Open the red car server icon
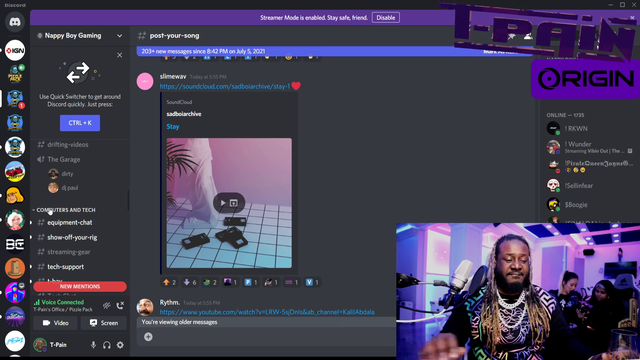The height and width of the screenshot is (360, 640). (15, 171)
